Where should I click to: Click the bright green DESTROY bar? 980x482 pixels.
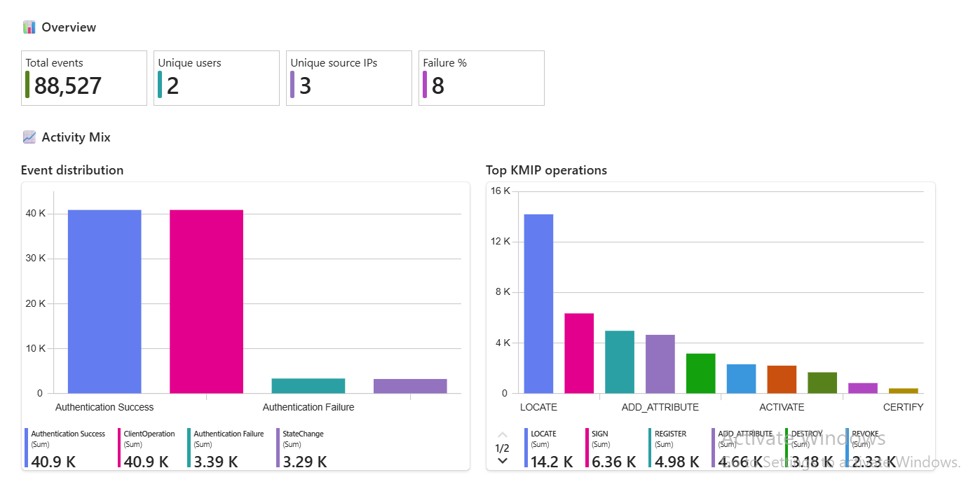[701, 373]
